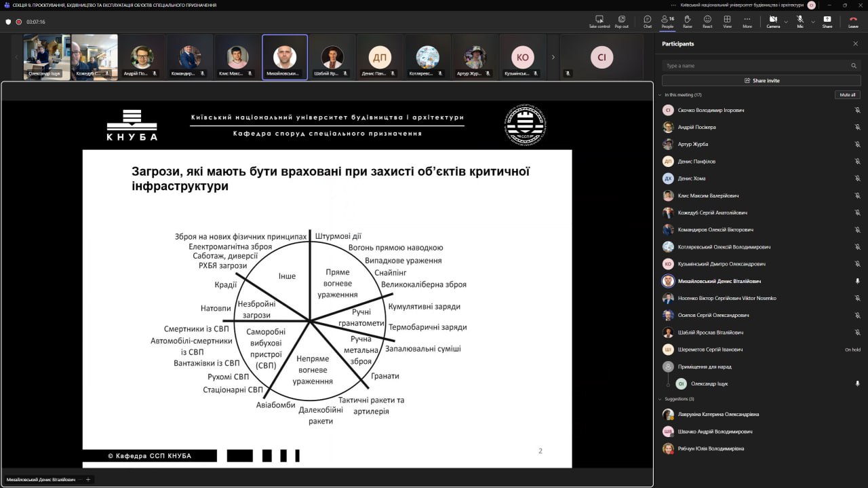Screen dimensions: 868x488
Task: Open More actions menu
Action: pos(747,21)
